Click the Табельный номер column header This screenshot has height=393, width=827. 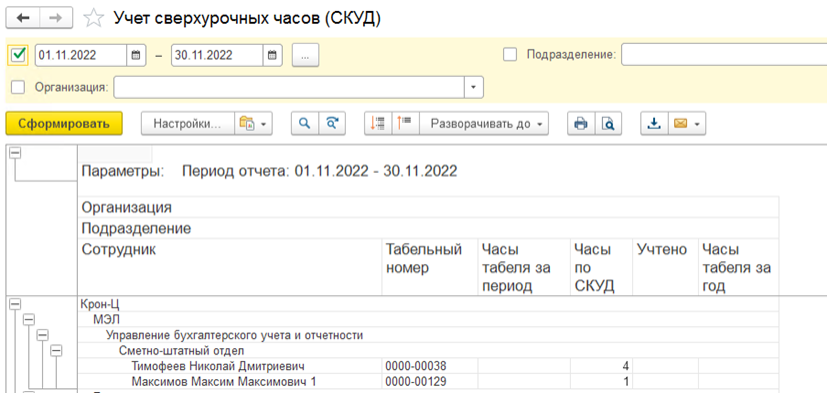tap(429, 266)
